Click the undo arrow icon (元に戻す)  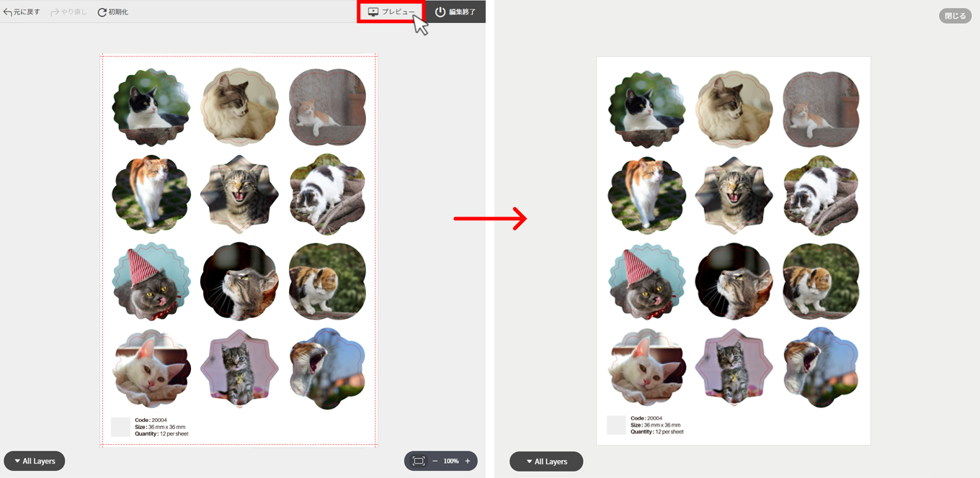point(8,12)
